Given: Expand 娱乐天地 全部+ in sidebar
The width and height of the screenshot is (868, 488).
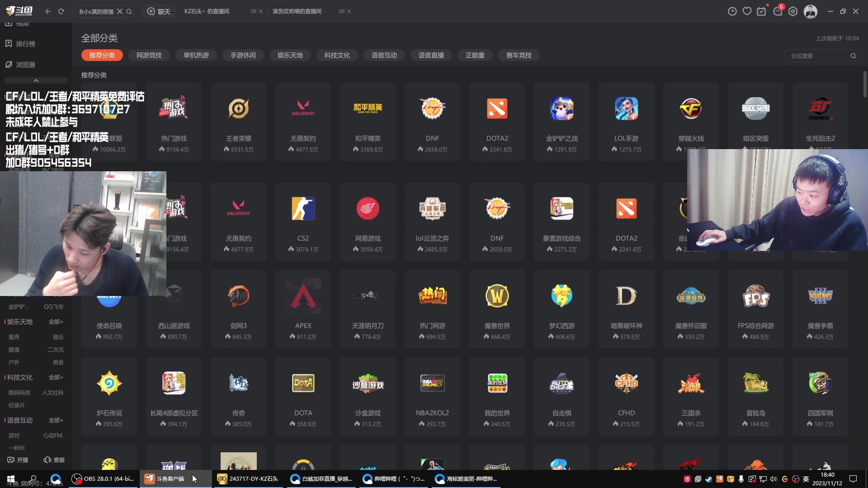Looking at the screenshot, I should coord(56,322).
